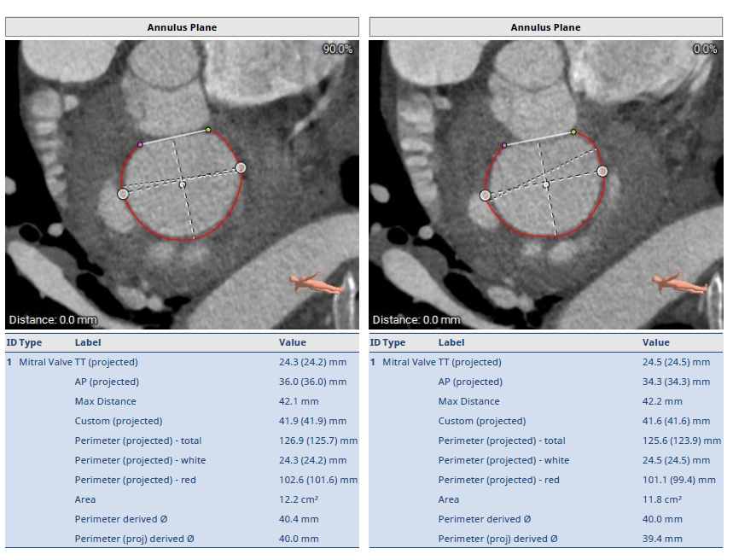This screenshot has width=733, height=560.
Task: Grab the large circular handle below the green point in 0.0% view
Action: coord(602,172)
